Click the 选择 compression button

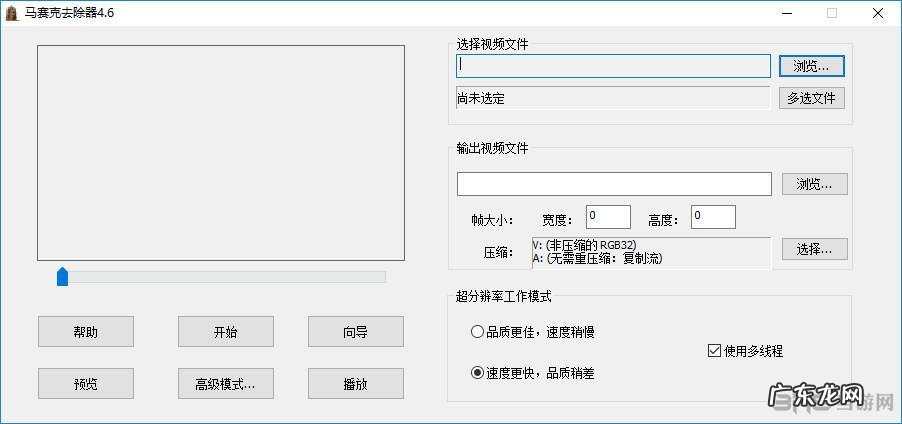click(x=814, y=249)
